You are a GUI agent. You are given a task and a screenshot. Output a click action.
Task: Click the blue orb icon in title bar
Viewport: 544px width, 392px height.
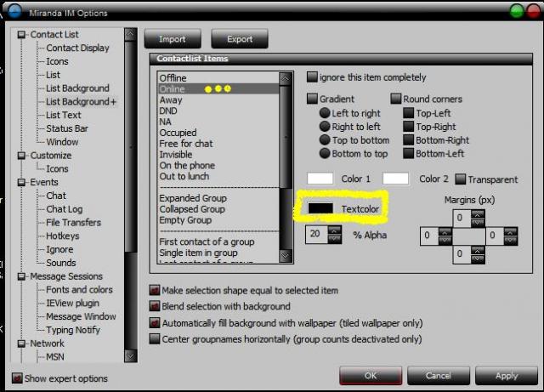tap(14, 12)
